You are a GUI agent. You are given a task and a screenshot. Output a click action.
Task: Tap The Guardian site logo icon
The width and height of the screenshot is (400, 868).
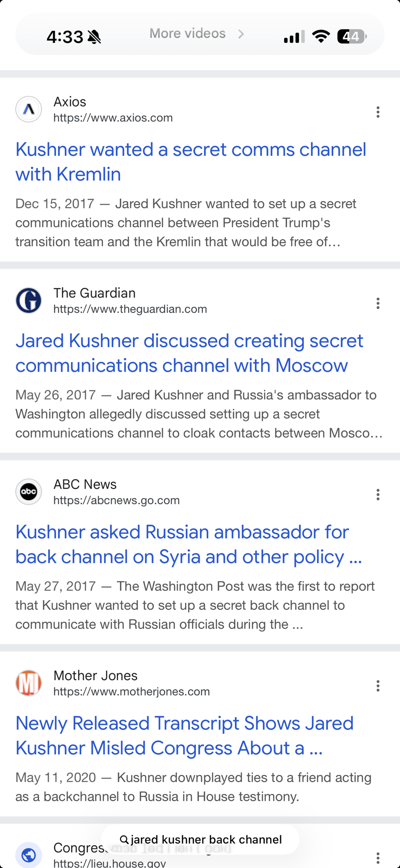[29, 300]
